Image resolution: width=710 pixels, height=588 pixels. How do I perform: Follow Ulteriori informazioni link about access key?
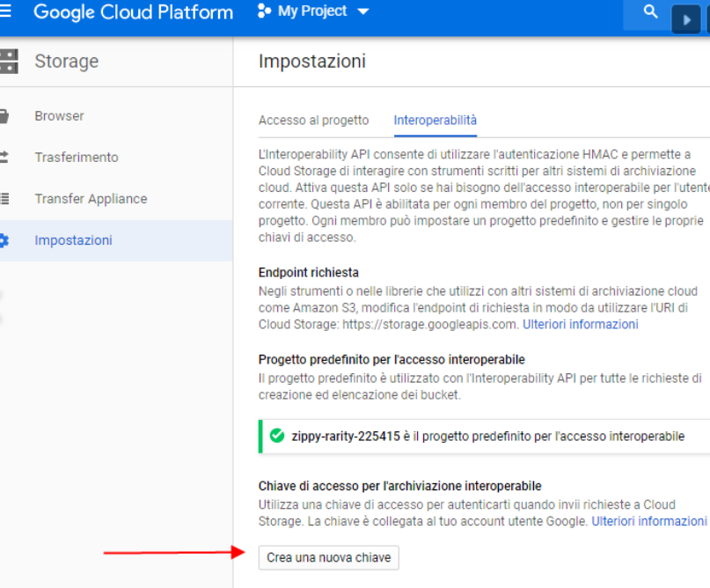pyautogui.click(x=648, y=521)
